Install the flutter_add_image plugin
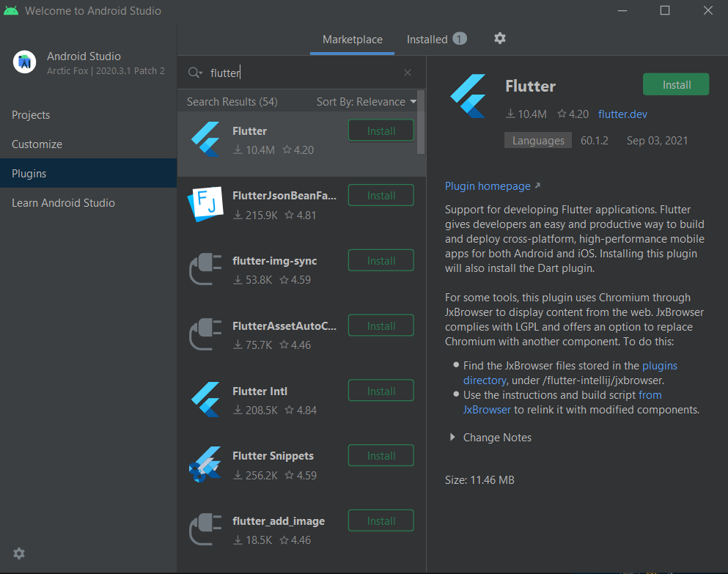Image resolution: width=728 pixels, height=574 pixels. 381,520
